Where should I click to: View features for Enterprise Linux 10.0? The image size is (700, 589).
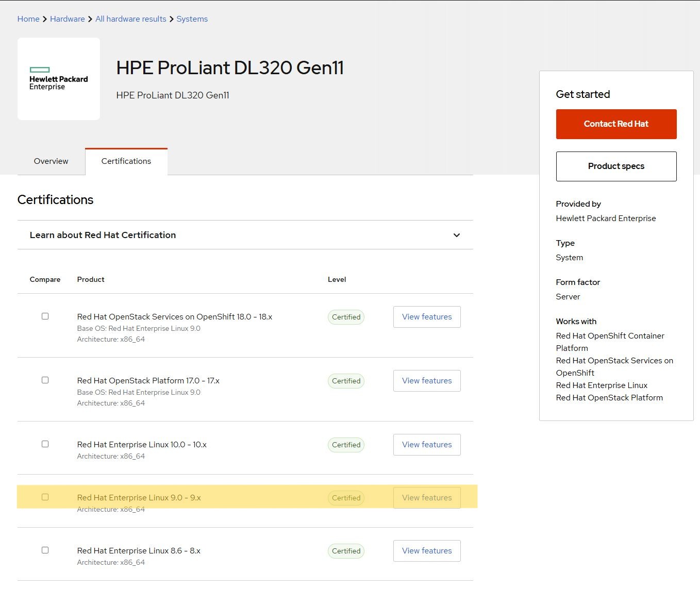click(427, 445)
